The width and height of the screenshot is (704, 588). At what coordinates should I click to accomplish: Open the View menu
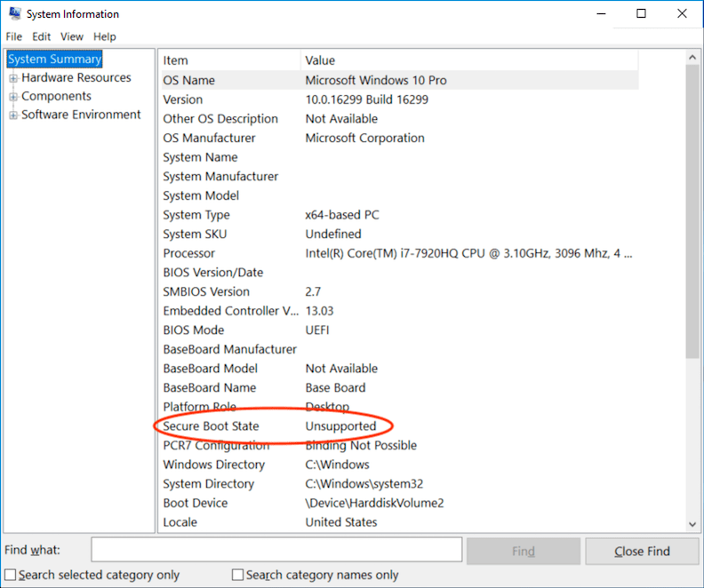pos(72,36)
